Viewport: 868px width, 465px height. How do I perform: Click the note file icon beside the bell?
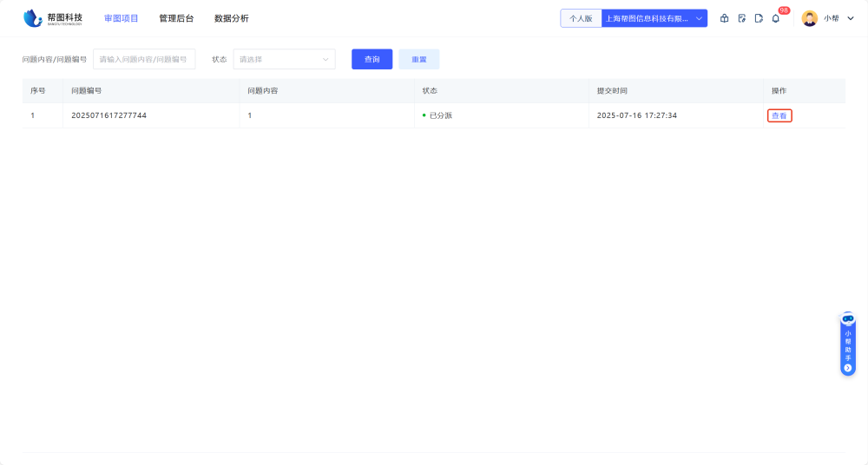759,18
